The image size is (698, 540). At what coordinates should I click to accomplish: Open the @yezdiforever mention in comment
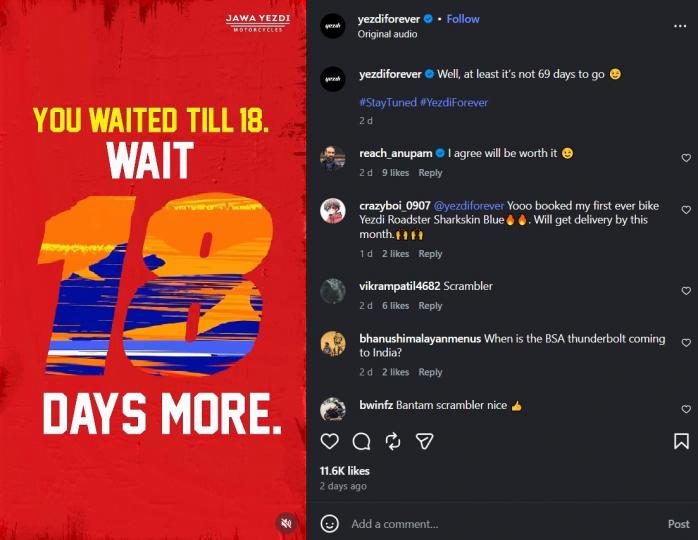469,206
